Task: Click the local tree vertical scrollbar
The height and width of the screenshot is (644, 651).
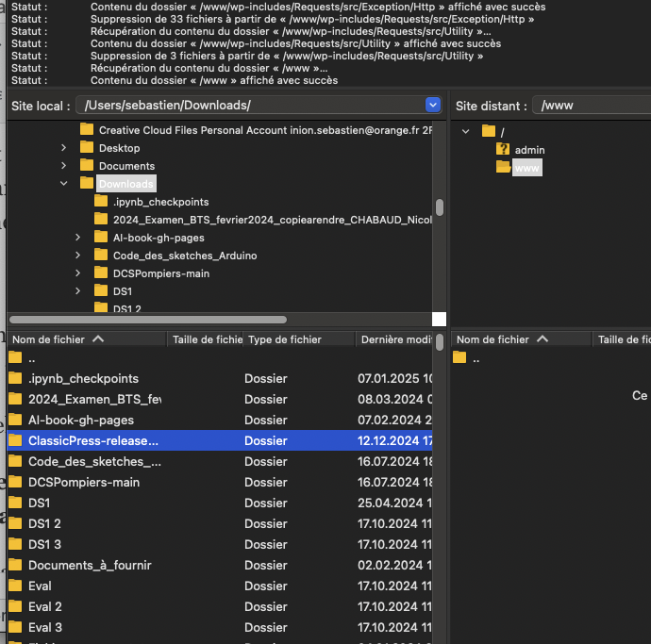Action: [x=439, y=207]
